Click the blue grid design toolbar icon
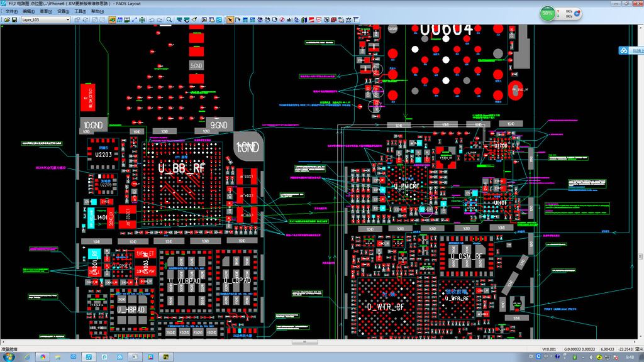644x362 pixels. [x=120, y=19]
